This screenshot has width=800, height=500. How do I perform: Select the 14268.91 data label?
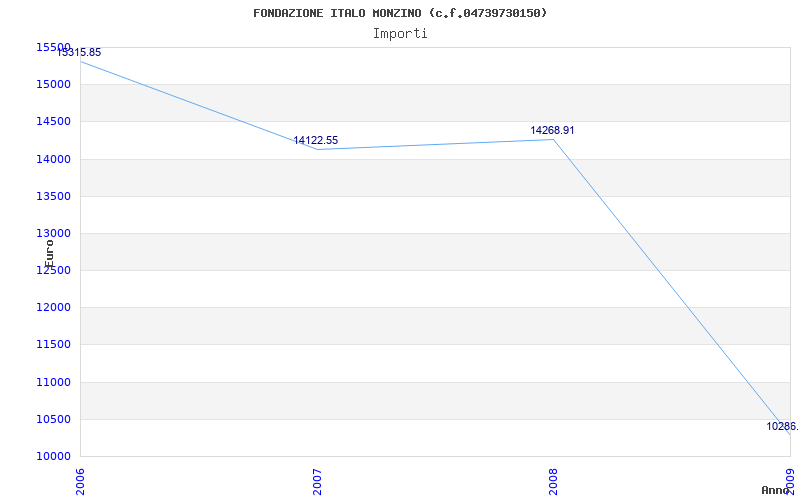[552, 131]
